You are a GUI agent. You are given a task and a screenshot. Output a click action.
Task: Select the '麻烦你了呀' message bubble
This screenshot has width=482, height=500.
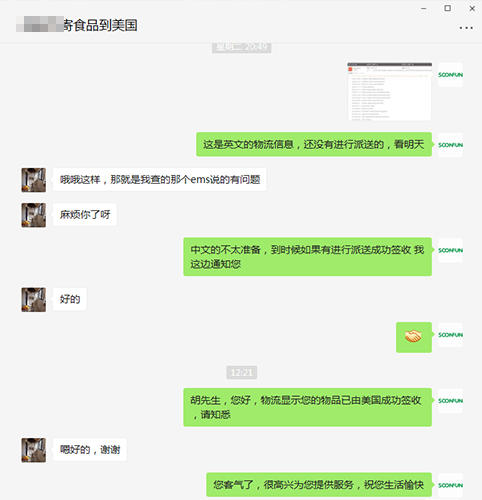point(85,214)
